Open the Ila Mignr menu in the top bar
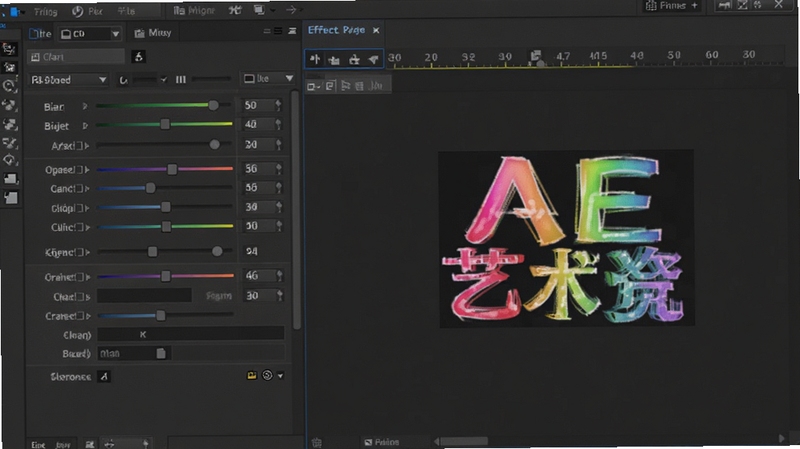Screen dimensions: 800x449 click(194, 10)
